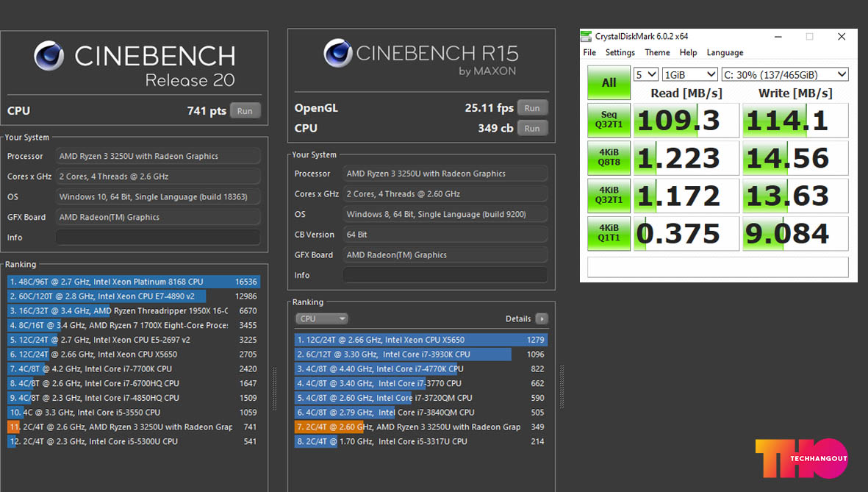Select Core i5-5300U ranking row
Viewport: 868px width, 492px height.
click(134, 441)
